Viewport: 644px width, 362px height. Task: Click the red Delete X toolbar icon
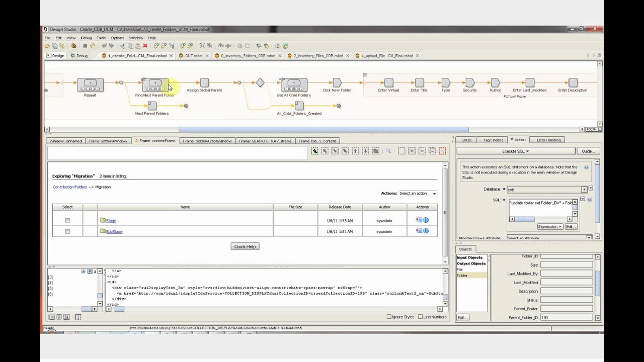coord(145,46)
